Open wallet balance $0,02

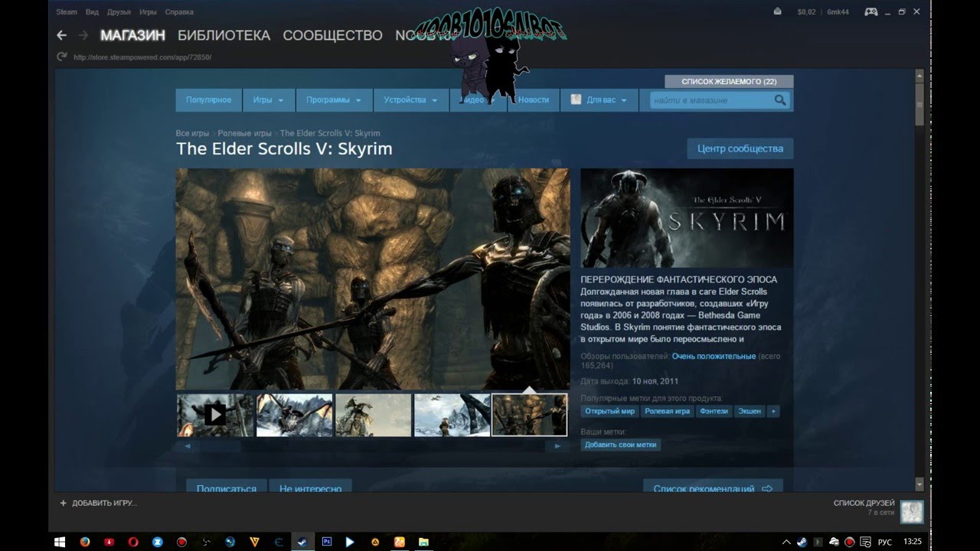[x=807, y=12]
